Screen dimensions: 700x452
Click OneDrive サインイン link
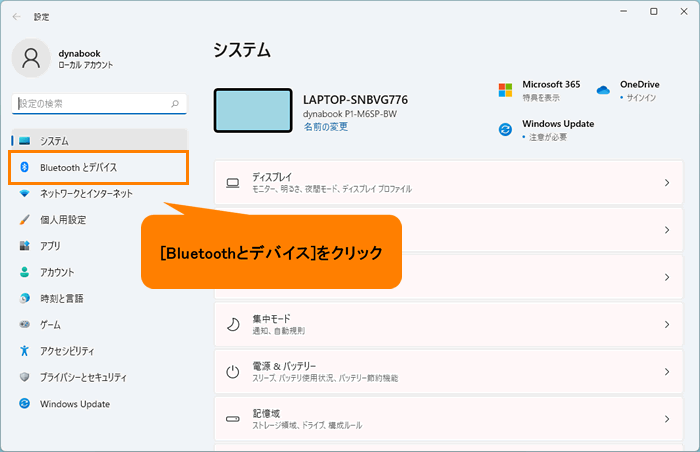(641, 97)
